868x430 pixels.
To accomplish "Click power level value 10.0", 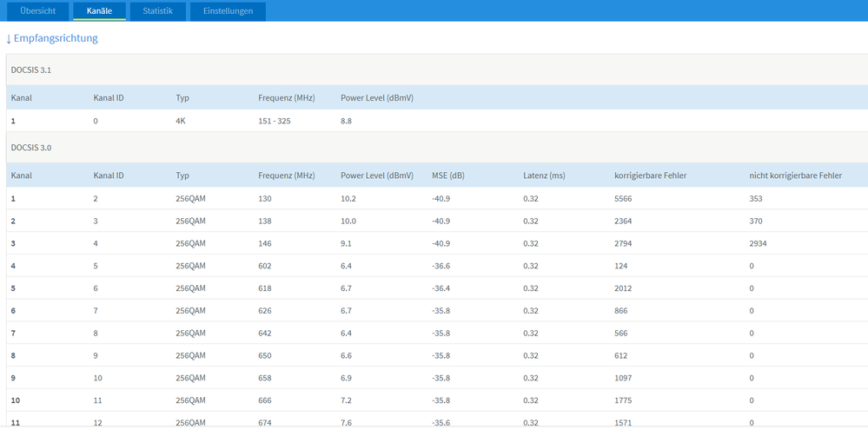I will [x=348, y=222].
